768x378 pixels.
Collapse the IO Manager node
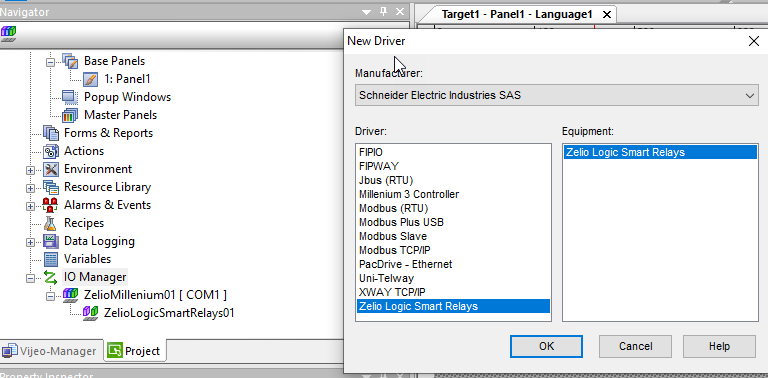pyautogui.click(x=30, y=278)
